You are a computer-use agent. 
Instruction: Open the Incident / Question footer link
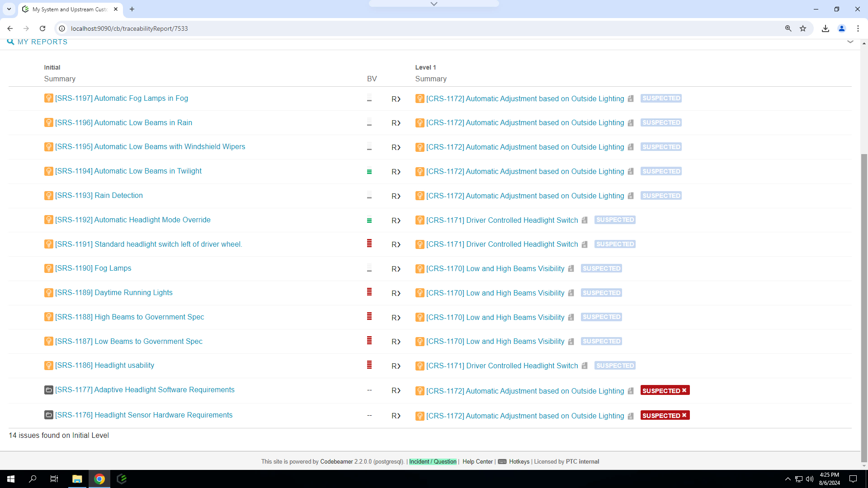[433, 461]
